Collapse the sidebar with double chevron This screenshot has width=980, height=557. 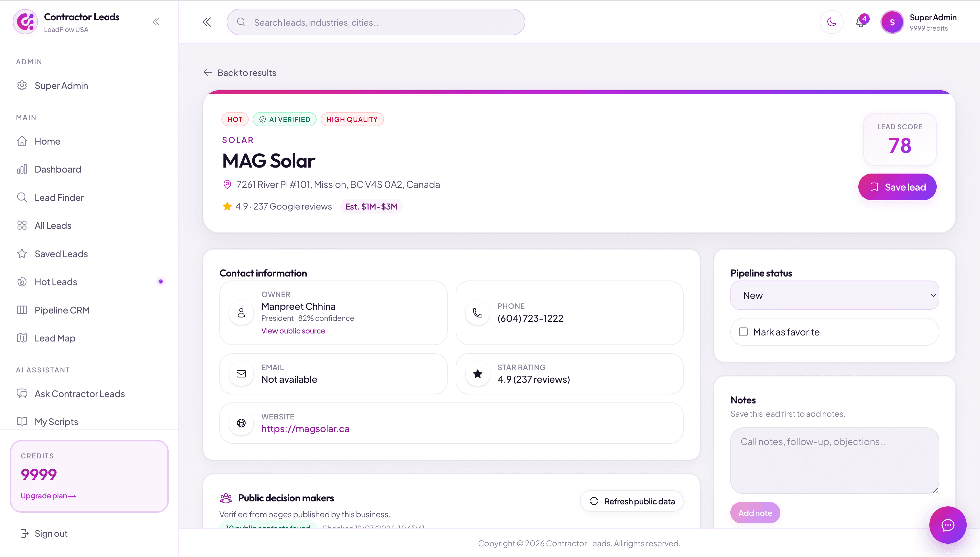pyautogui.click(x=156, y=22)
